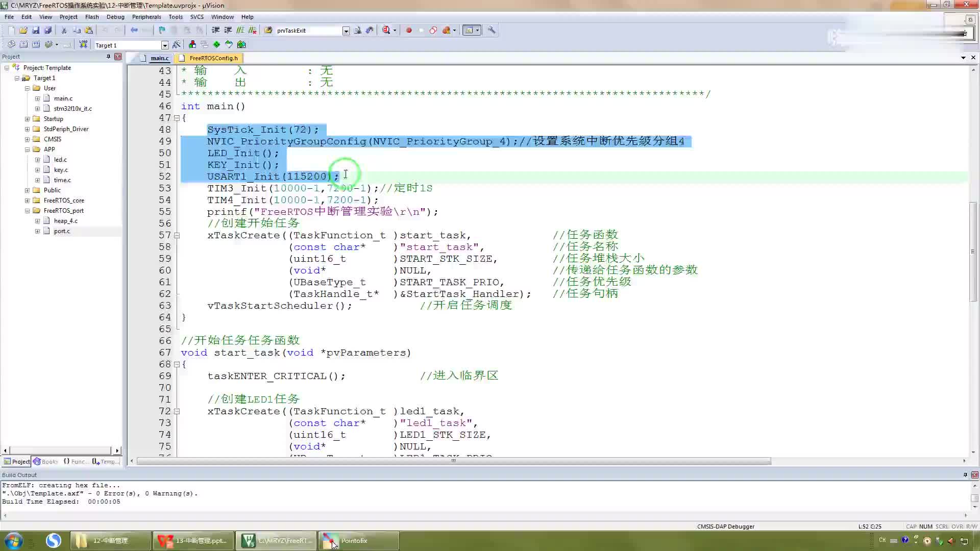Translate the current file from the build toolbar
Viewport: 980px width, 551px height.
click(x=11, y=44)
